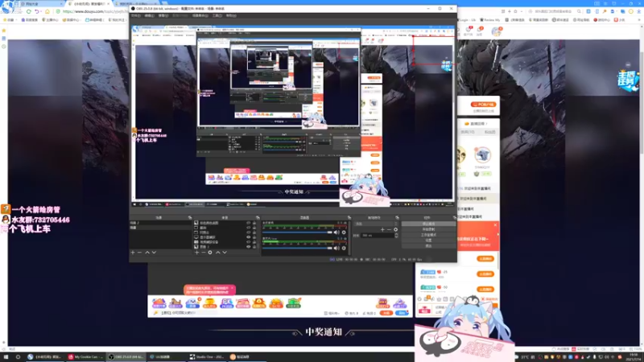
Task: Remove scene transition with minus icon
Action: pos(389,230)
